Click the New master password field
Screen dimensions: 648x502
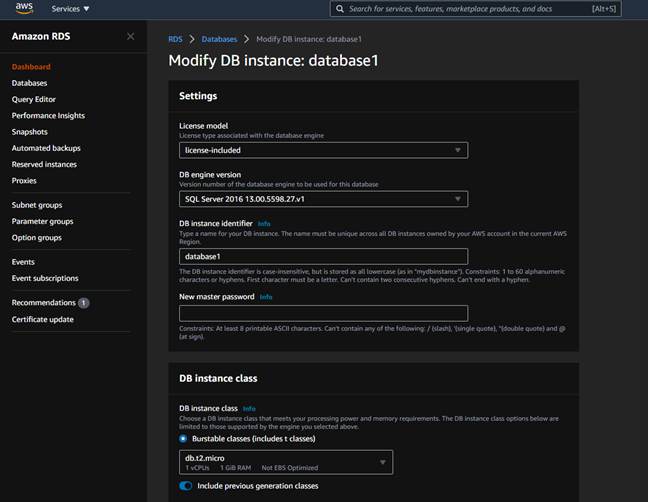click(324, 313)
